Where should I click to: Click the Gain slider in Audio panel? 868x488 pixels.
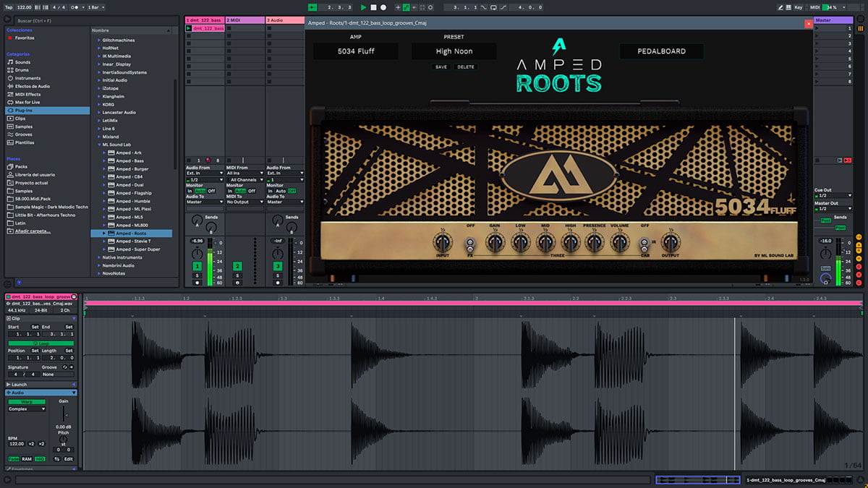point(64,414)
